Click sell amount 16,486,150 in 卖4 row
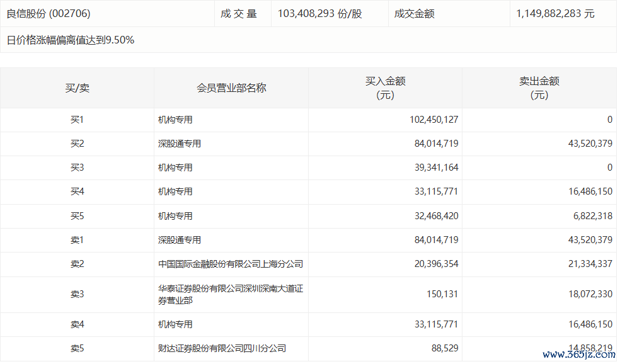Screen dimensions: 620x364 [590, 324]
